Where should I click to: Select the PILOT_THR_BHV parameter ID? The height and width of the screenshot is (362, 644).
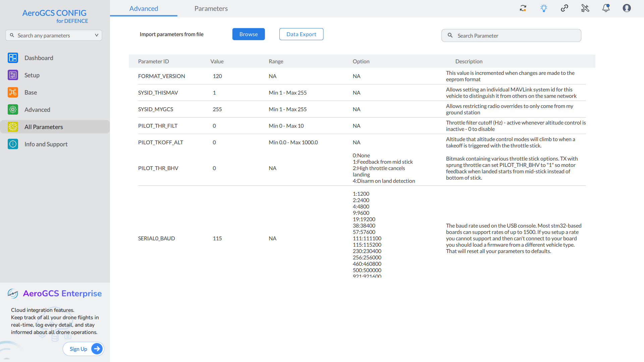click(158, 168)
